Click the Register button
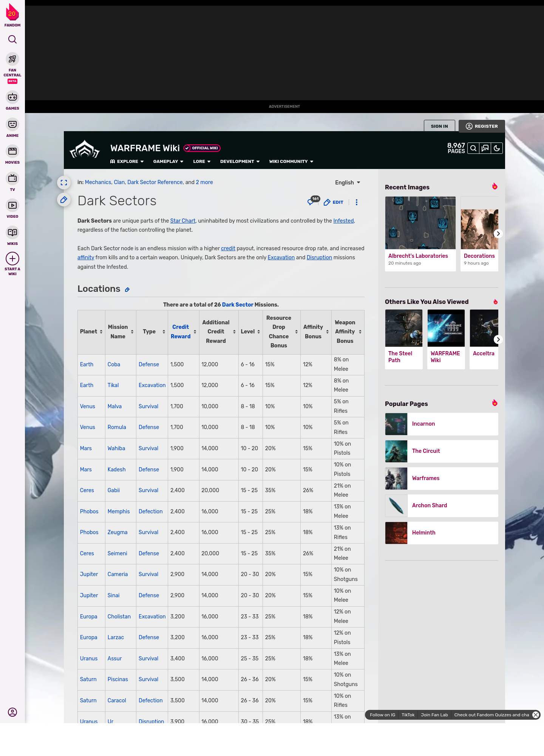This screenshot has height=756, width=544. (x=482, y=126)
